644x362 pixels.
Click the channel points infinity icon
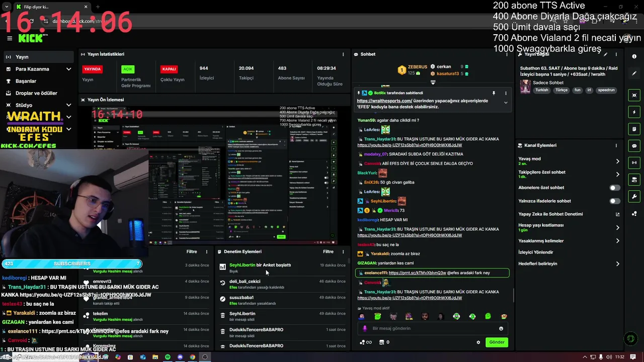point(366,342)
